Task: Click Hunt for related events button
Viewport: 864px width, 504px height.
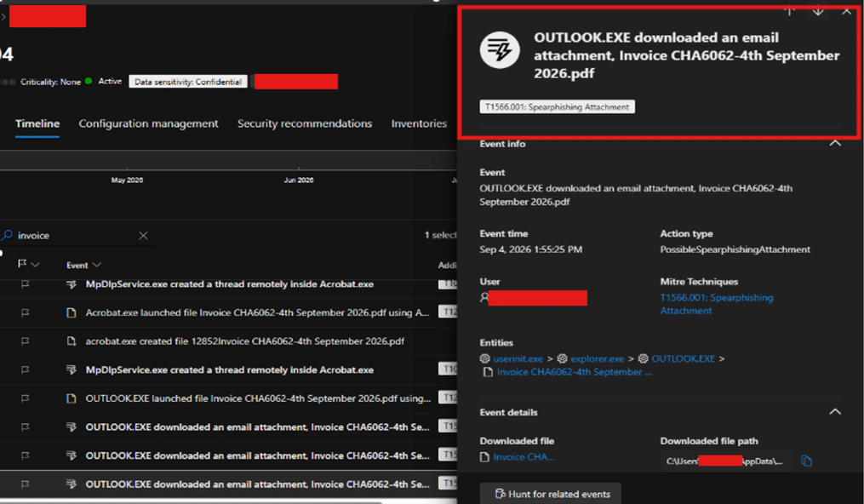Action: (x=551, y=494)
